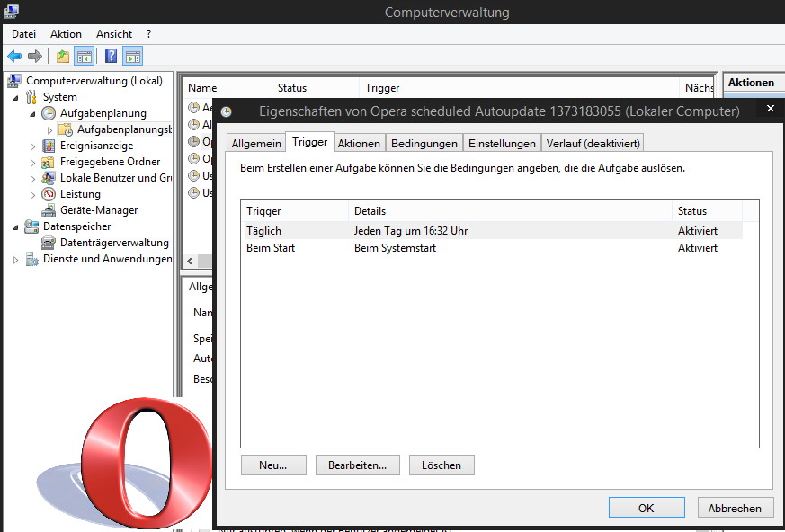Click the Status column header in the background task list

click(x=316, y=88)
